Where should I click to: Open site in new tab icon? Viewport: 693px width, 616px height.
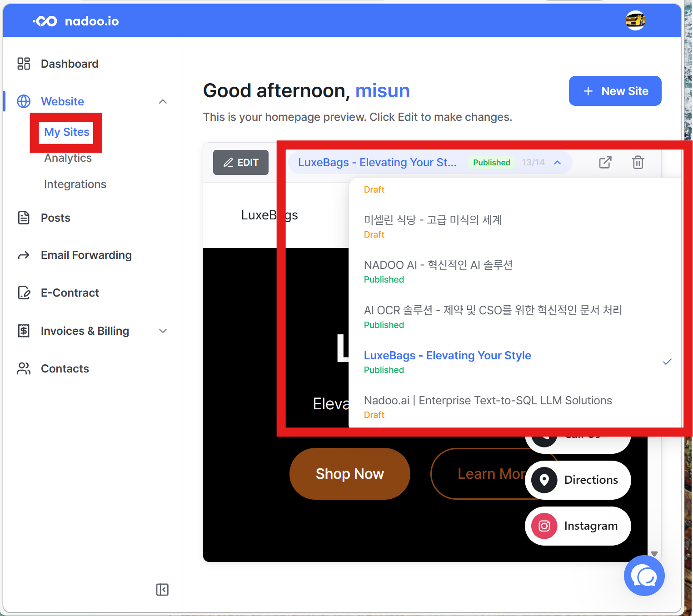click(x=605, y=162)
